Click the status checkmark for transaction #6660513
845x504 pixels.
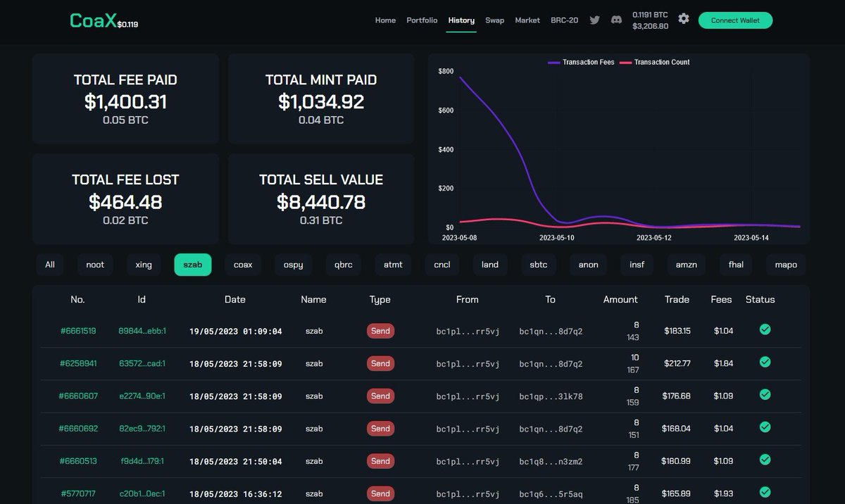pyautogui.click(x=765, y=459)
